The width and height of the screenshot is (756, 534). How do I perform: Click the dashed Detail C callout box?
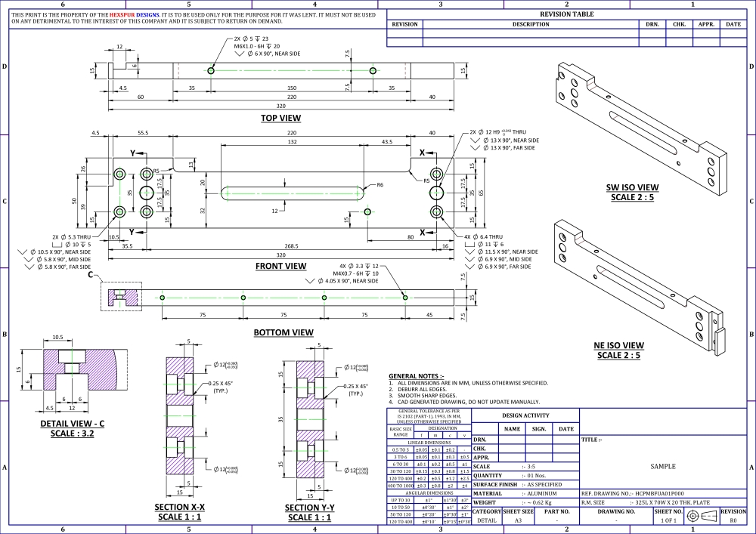[122, 296]
